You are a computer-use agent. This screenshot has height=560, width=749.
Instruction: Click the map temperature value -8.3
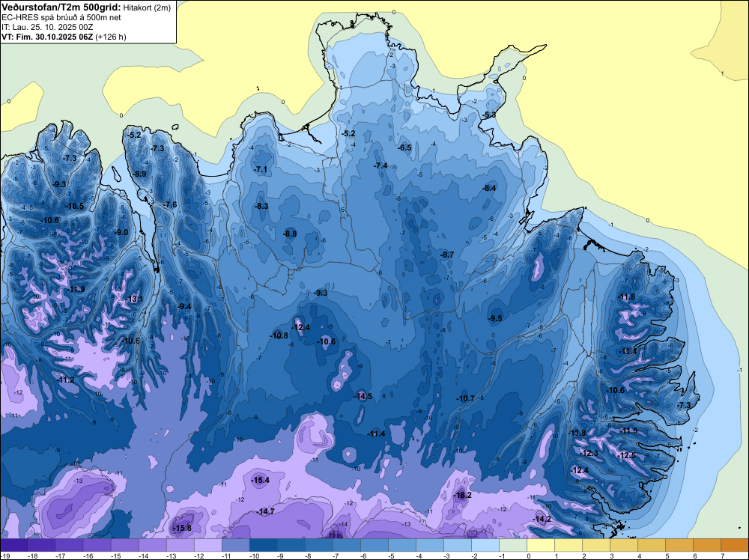[261, 206]
